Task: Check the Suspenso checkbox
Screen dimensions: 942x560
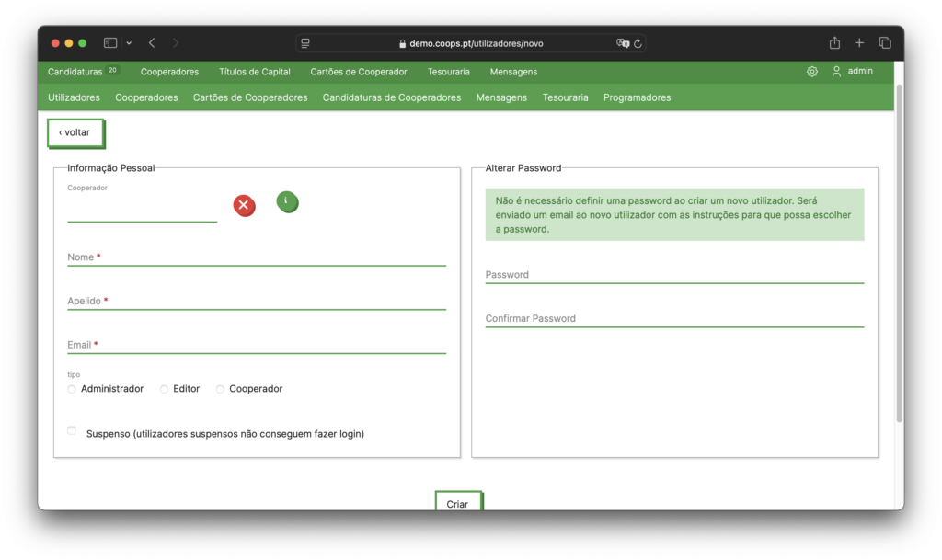Action: coord(72,430)
